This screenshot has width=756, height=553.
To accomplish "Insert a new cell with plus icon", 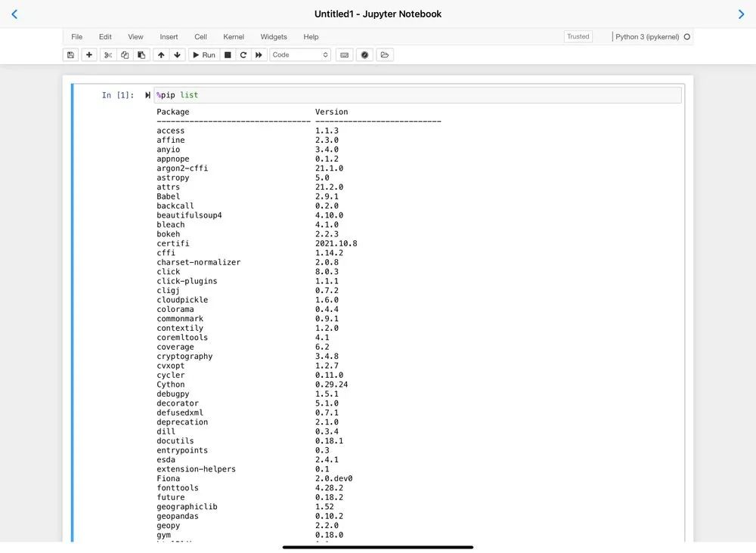I will point(89,55).
